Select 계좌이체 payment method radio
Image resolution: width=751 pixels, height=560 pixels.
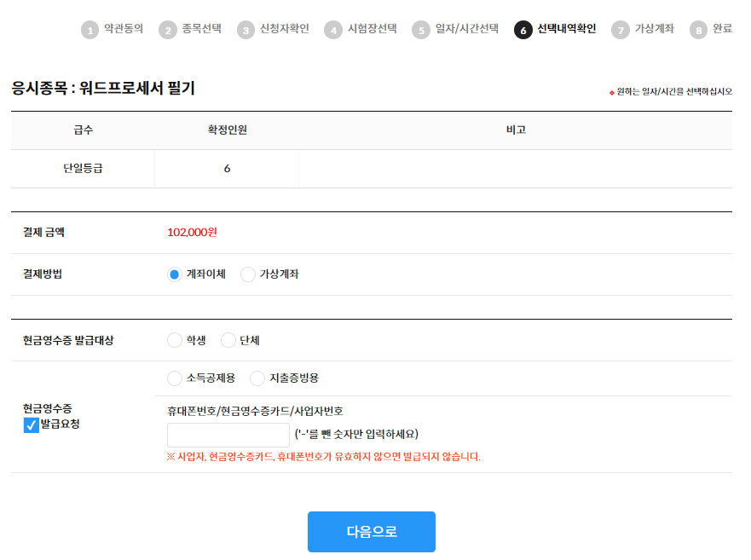pyautogui.click(x=175, y=274)
